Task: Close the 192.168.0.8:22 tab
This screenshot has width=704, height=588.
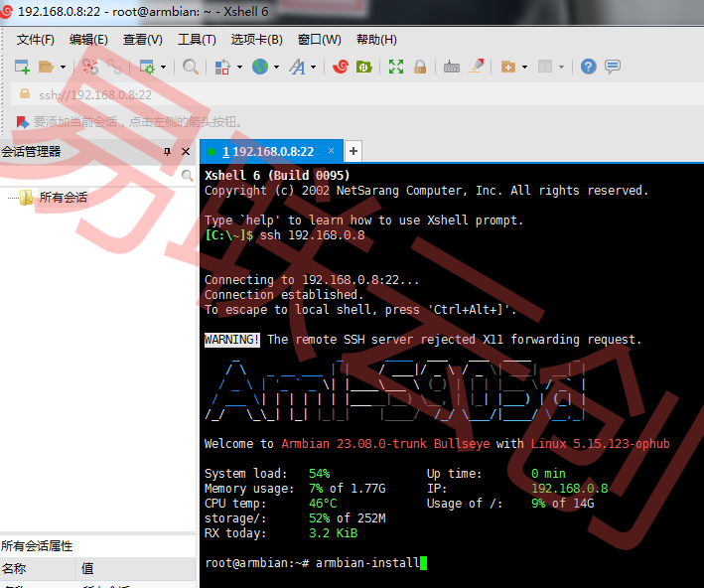Action: (x=331, y=151)
